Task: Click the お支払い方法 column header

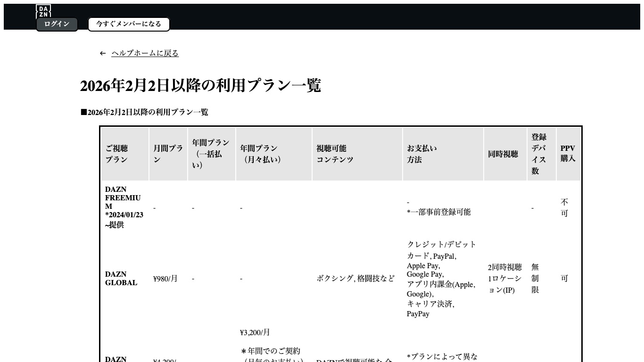Action: click(x=443, y=154)
